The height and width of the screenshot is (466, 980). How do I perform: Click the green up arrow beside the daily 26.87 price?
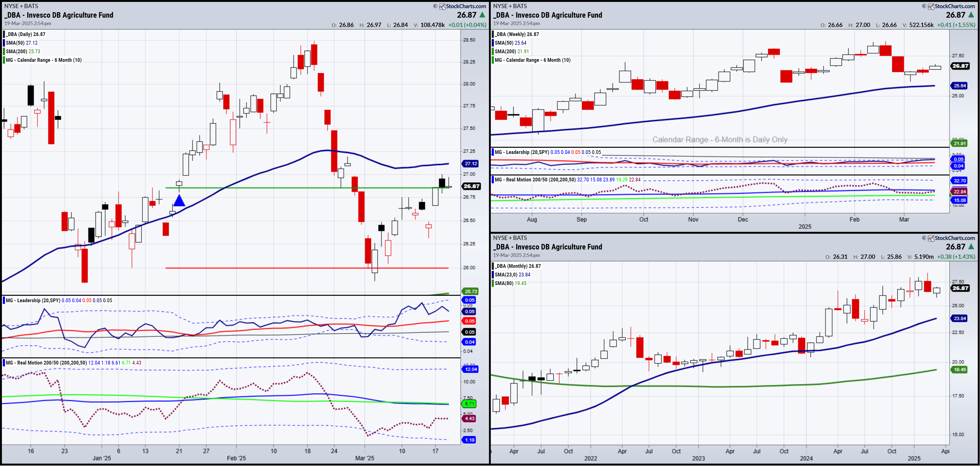click(x=482, y=15)
